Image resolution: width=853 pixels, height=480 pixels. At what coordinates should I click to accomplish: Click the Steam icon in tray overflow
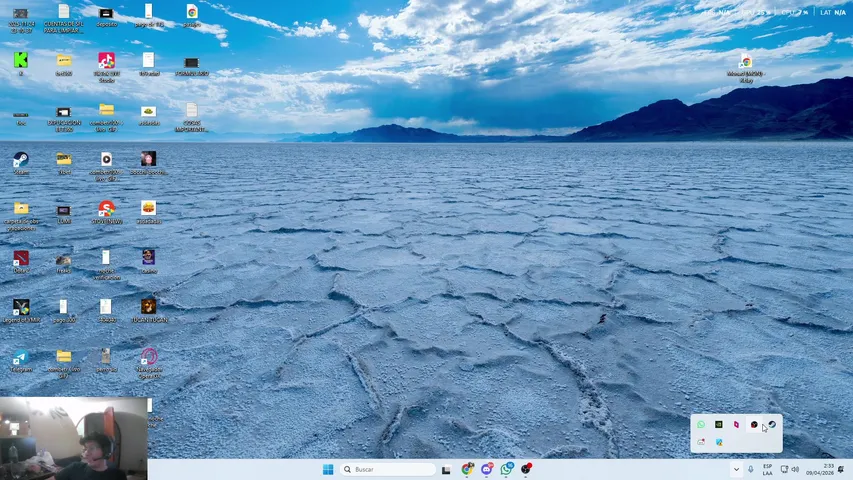tap(772, 424)
